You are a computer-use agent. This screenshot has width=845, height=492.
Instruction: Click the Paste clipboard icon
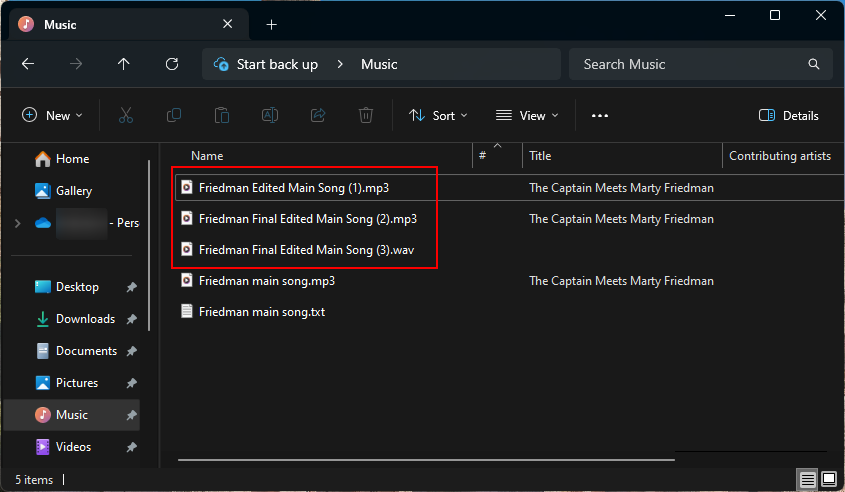[x=222, y=116]
